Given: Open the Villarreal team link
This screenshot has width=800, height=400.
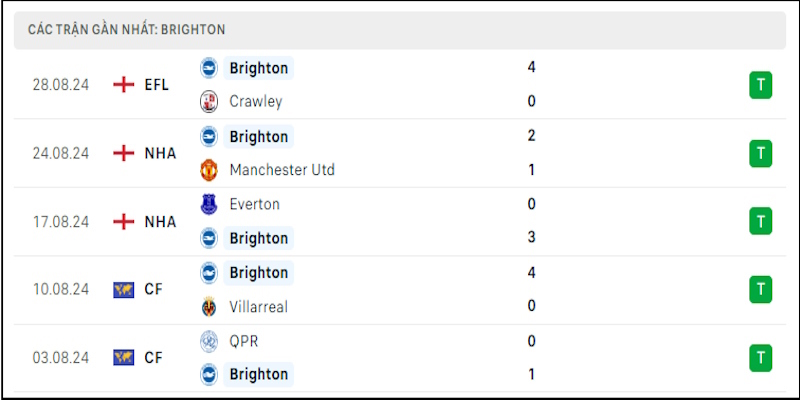Looking at the screenshot, I should click(258, 306).
